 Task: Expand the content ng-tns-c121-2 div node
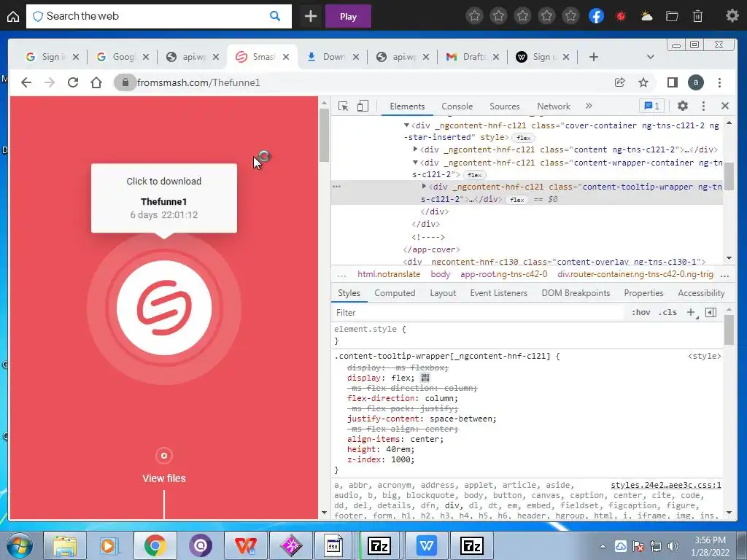pyautogui.click(x=415, y=149)
